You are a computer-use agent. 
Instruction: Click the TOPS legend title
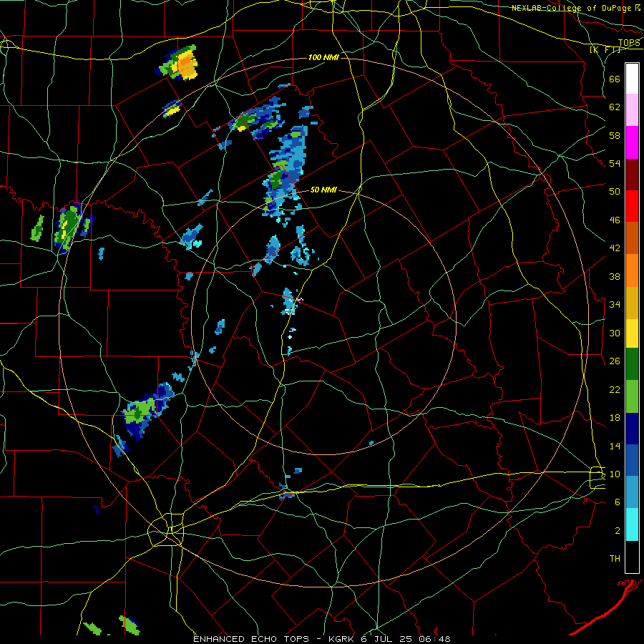tap(629, 43)
